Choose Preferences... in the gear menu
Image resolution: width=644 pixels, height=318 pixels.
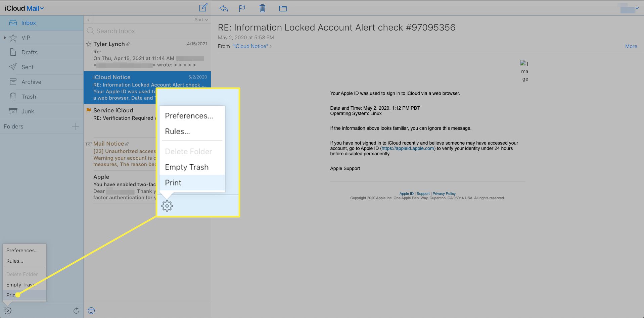pyautogui.click(x=22, y=251)
